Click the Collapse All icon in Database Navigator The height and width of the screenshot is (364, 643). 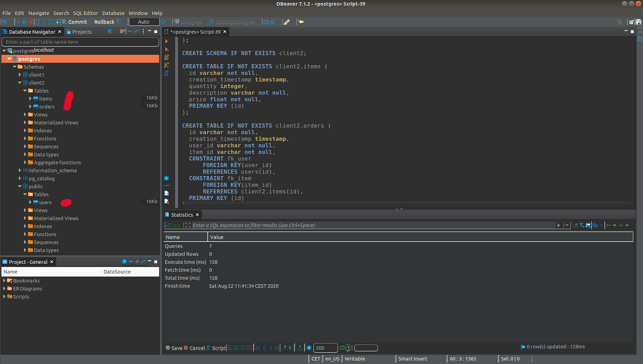click(130, 32)
